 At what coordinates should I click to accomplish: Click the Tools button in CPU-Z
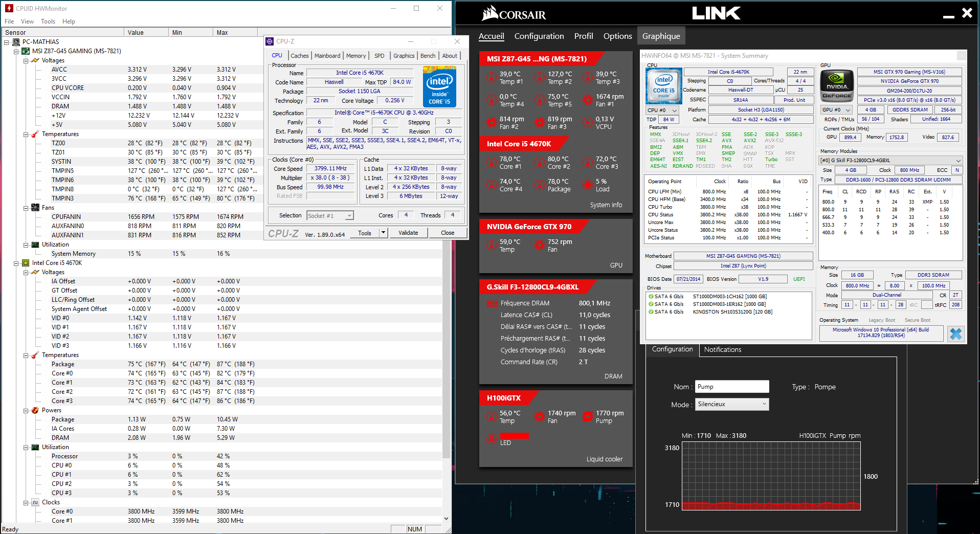(365, 233)
